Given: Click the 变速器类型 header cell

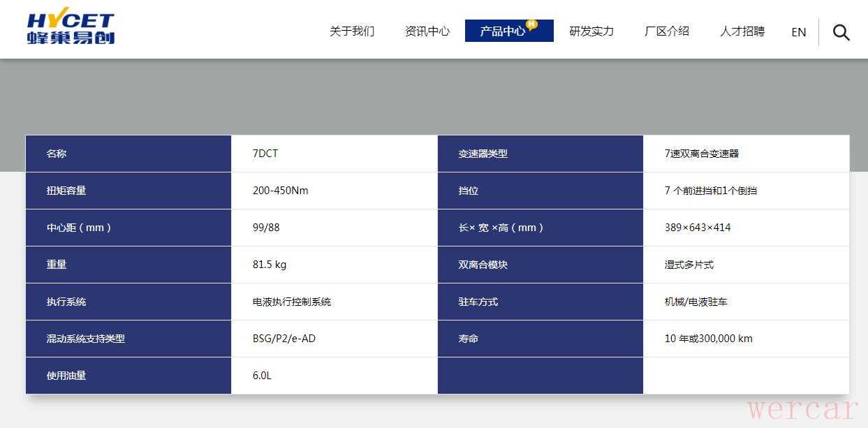Looking at the screenshot, I should [483, 154].
